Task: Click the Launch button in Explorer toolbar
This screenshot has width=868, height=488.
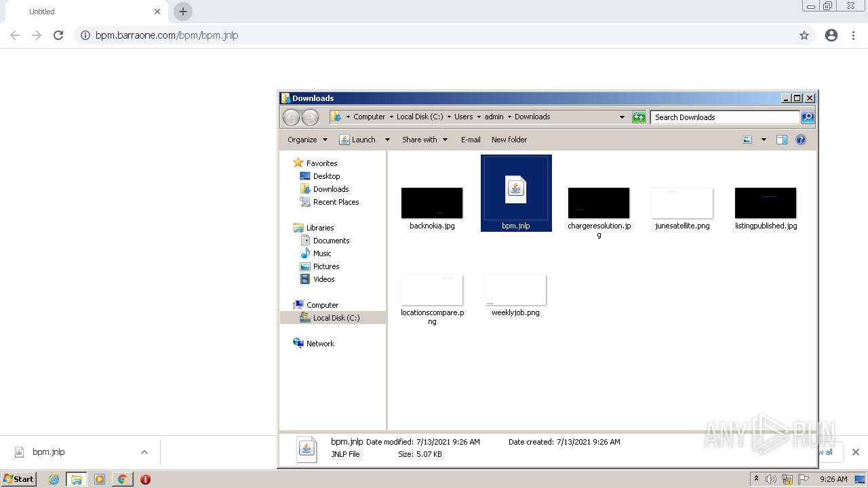Action: coord(357,140)
